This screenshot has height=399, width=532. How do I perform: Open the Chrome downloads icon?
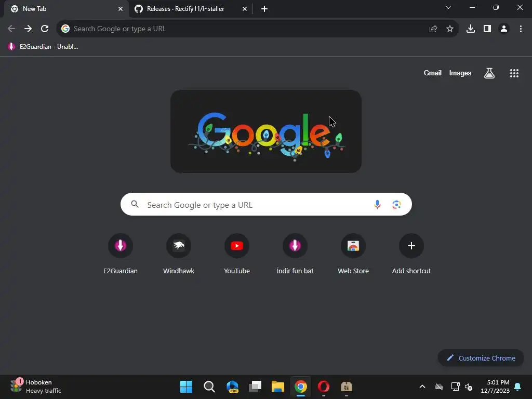(x=471, y=29)
